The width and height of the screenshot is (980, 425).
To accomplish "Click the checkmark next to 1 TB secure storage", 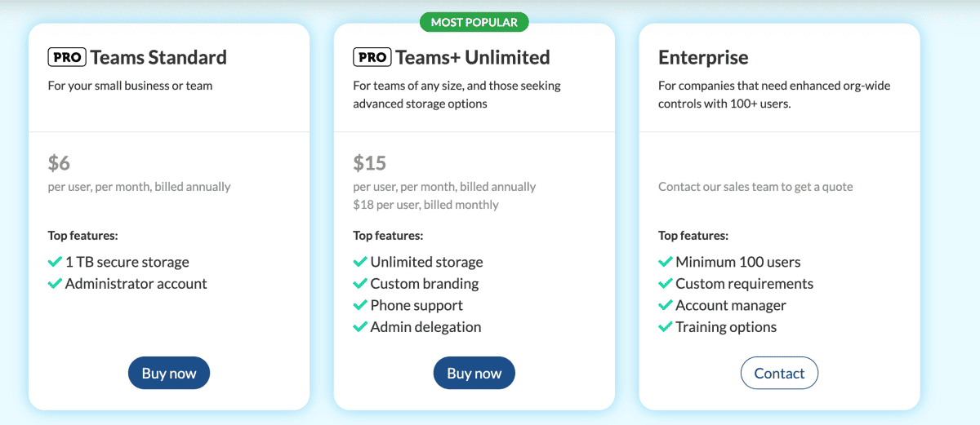I will click(x=55, y=262).
